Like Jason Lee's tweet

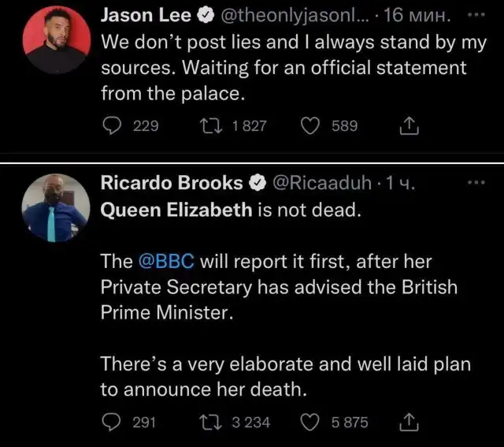310,126
